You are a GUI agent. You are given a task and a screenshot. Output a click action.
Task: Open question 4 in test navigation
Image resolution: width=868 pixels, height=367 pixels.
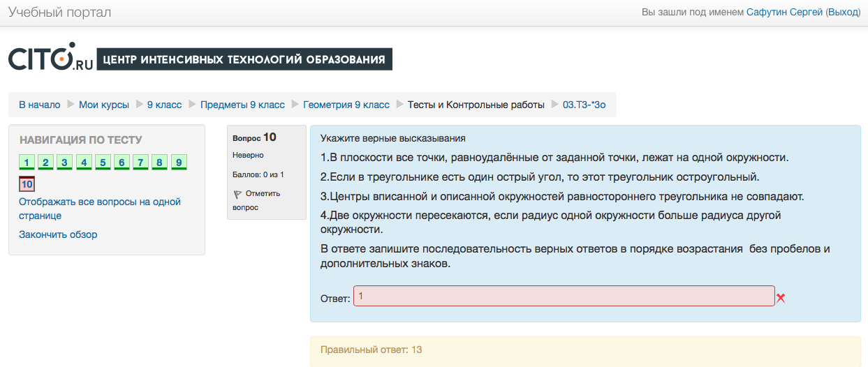click(84, 163)
